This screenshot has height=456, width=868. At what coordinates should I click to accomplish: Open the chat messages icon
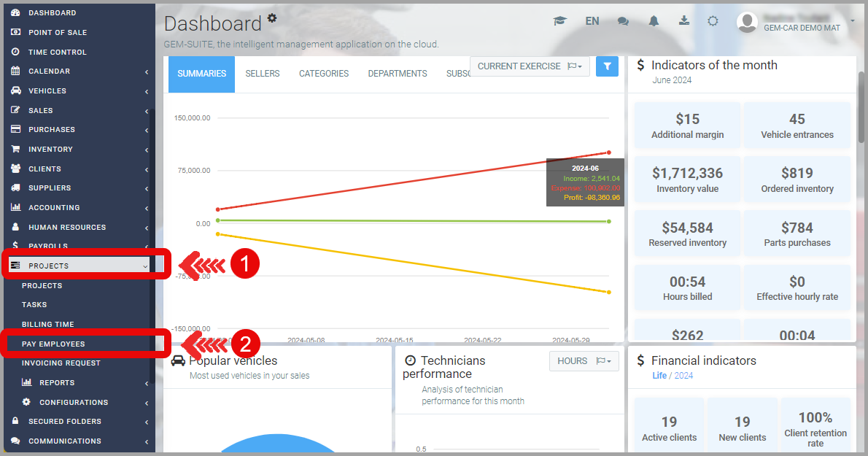[x=623, y=21]
